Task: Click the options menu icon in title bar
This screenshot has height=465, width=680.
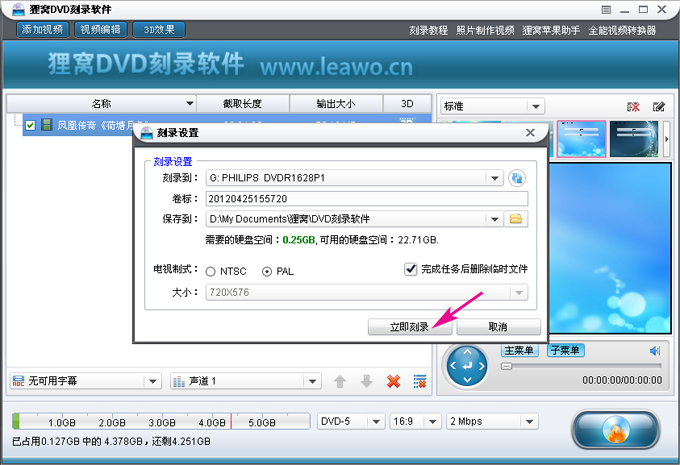Action: (x=606, y=10)
